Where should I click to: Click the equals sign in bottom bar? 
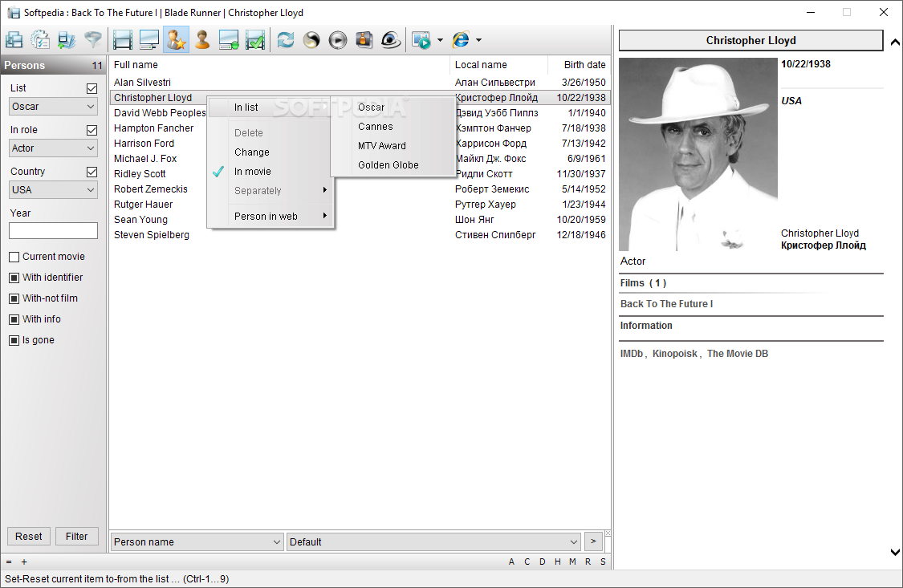tap(9, 562)
